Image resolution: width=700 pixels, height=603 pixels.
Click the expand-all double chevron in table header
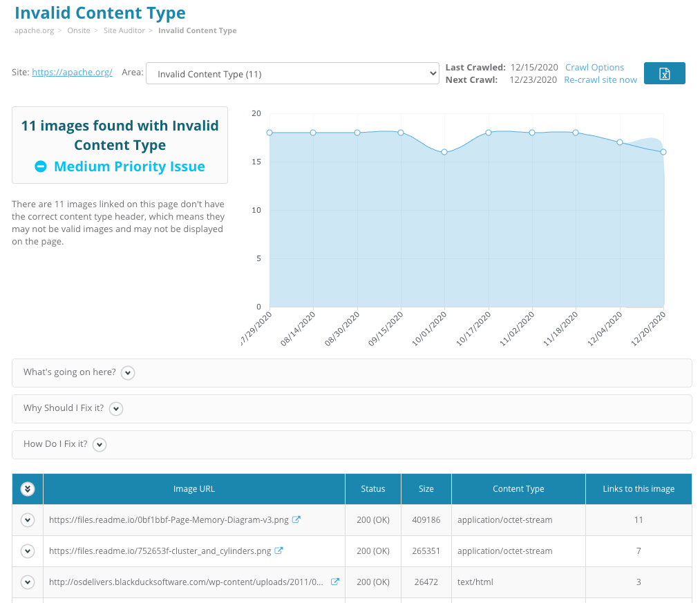(x=28, y=488)
